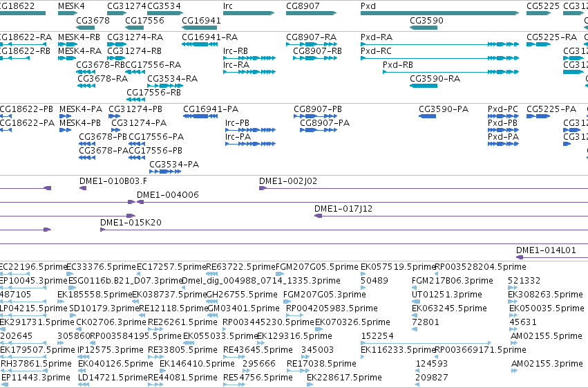
Task: Select EST RE17038.5prime label
Action: pyautogui.click(x=321, y=364)
